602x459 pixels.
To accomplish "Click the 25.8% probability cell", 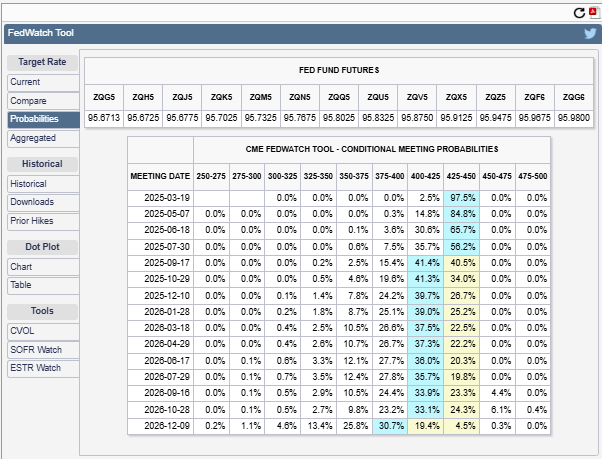I will pos(354,426).
